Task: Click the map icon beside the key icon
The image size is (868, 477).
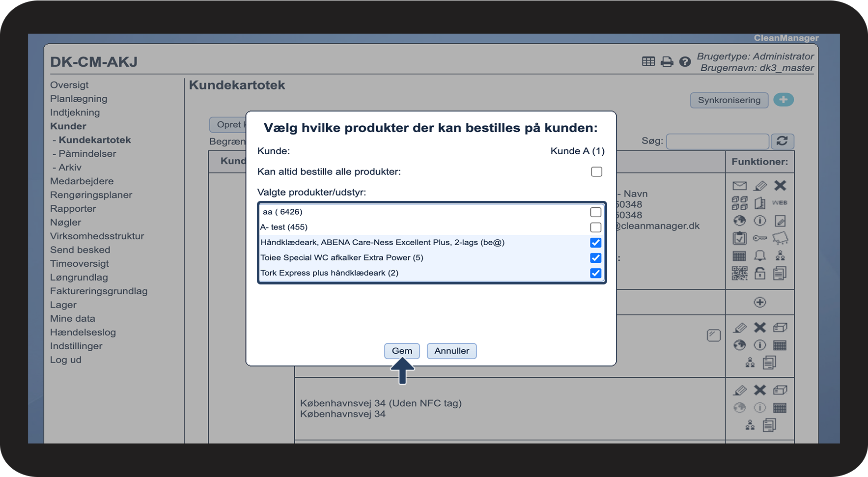Action: pyautogui.click(x=780, y=238)
